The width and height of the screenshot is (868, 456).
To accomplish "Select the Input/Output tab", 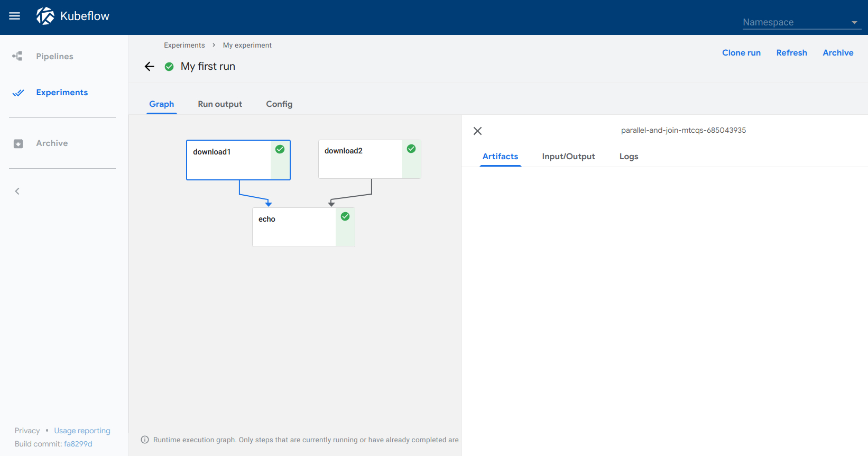I will (568, 157).
